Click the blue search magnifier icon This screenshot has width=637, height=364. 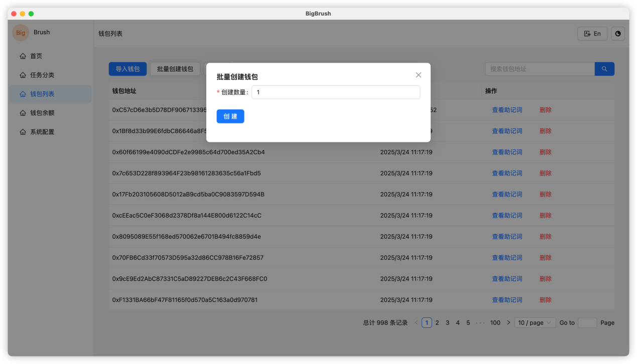tap(604, 69)
